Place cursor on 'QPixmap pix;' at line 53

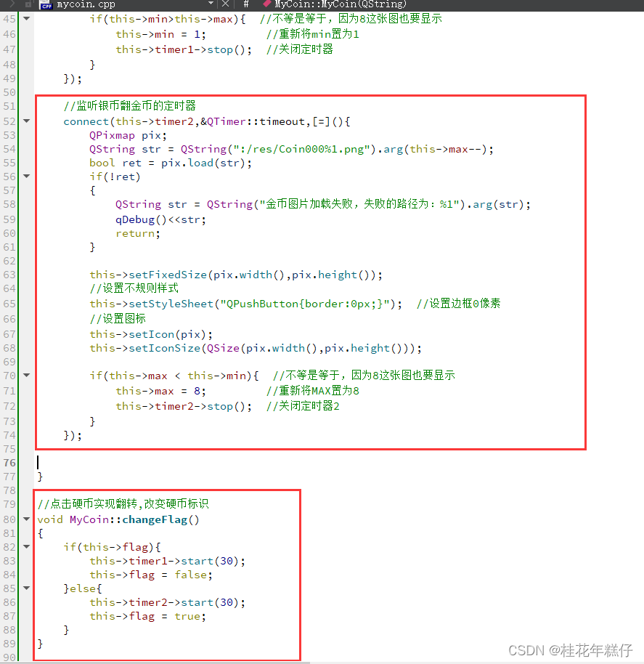tap(129, 136)
